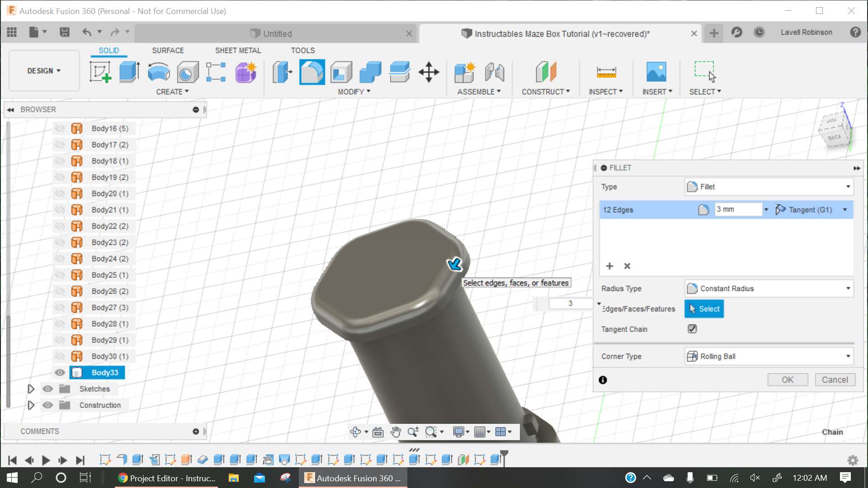This screenshot has width=868, height=488.
Task: Show Body28 (1) visibility eye
Action: pos(60,324)
